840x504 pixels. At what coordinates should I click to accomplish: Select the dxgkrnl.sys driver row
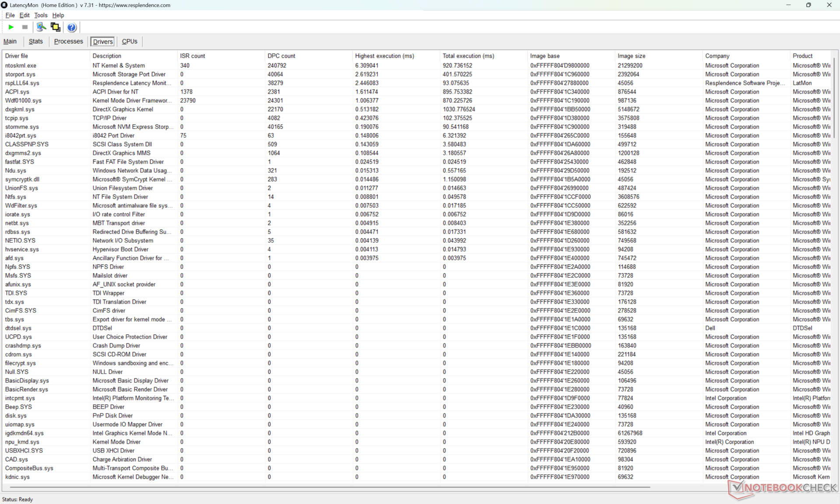coord(416,109)
